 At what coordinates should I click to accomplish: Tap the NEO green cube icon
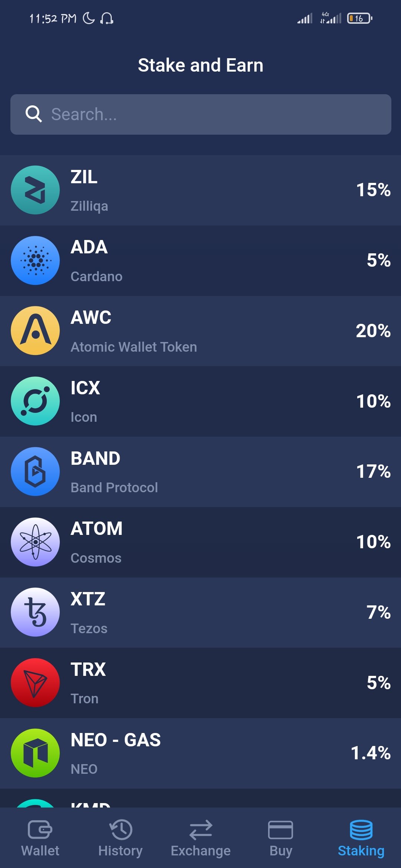[x=35, y=753]
